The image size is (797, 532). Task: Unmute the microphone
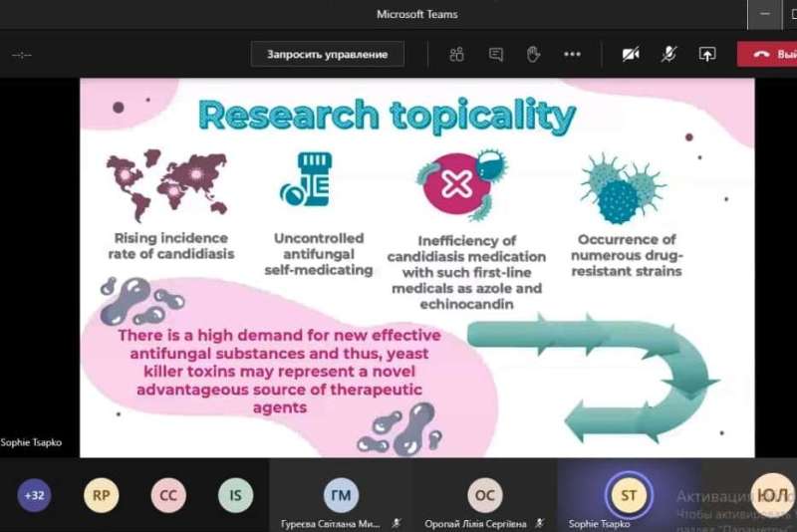point(668,55)
